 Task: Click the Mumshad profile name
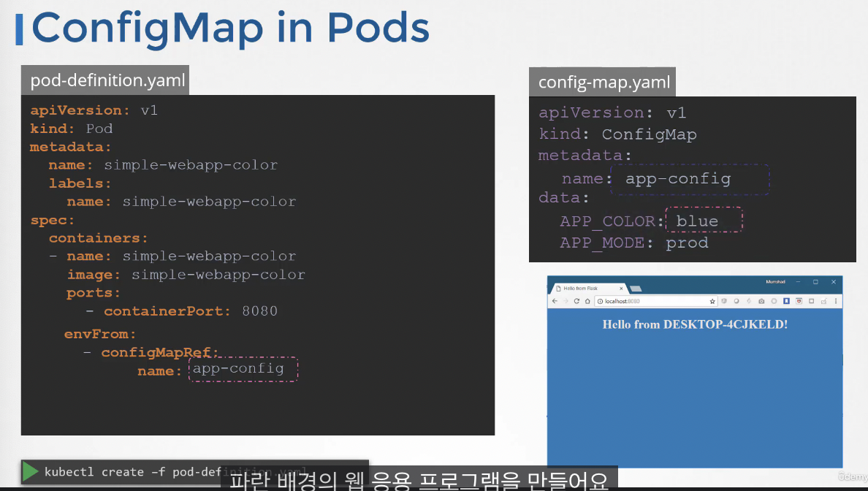pyautogui.click(x=775, y=282)
